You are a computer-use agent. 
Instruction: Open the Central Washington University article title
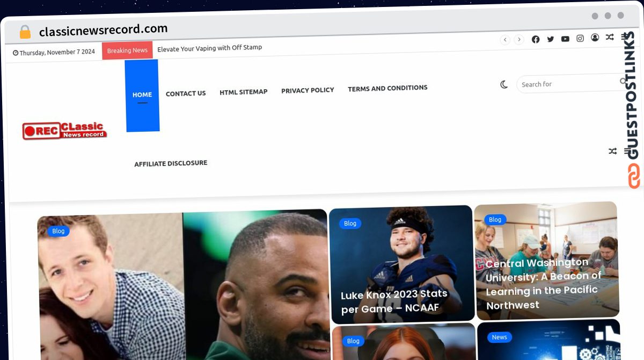pyautogui.click(x=544, y=284)
